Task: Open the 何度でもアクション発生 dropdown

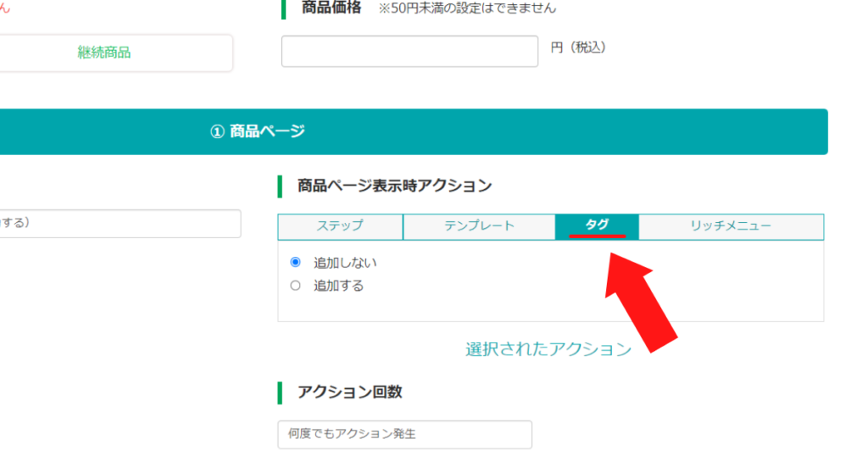Action: [x=404, y=435]
